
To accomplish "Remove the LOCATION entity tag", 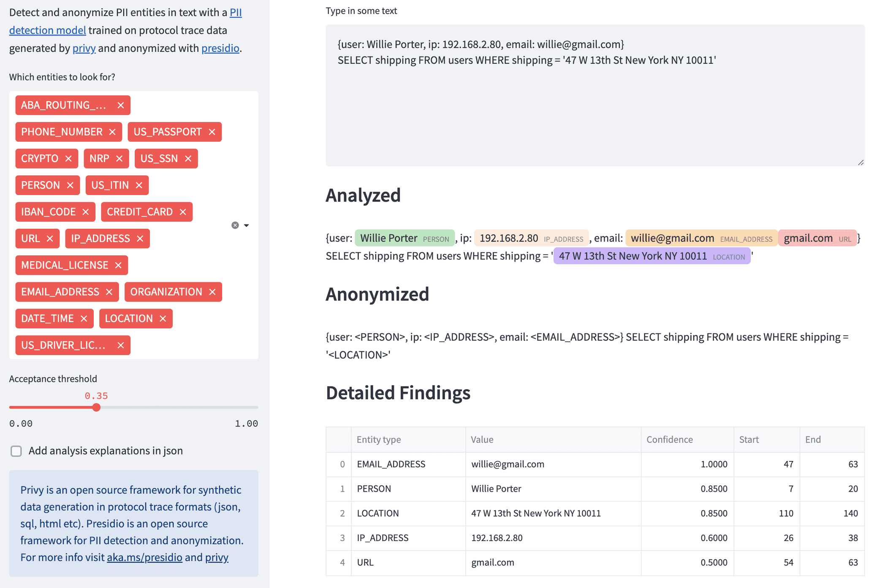I will (164, 318).
